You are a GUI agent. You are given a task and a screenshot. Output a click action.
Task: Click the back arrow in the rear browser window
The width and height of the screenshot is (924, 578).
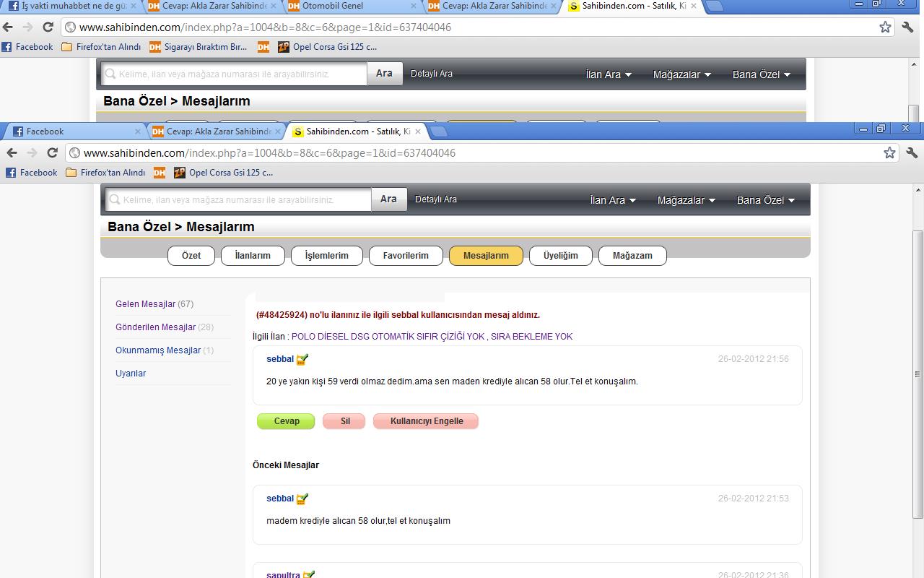tap(8, 27)
